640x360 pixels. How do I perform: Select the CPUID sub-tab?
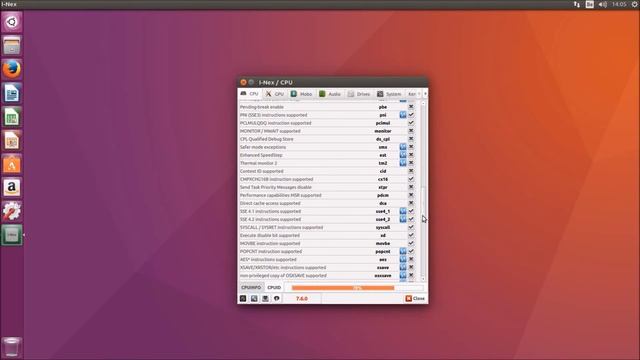click(x=274, y=287)
